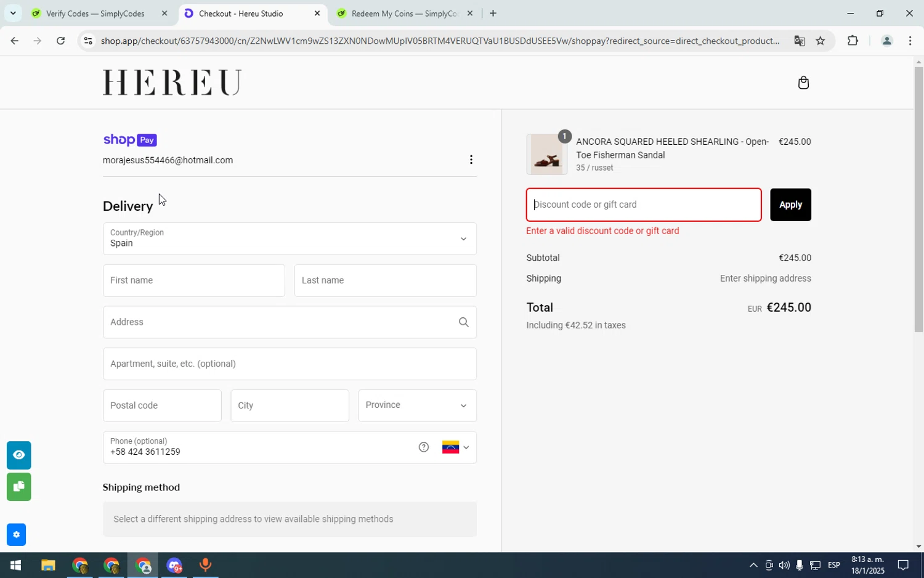Click the Enter a valid discount code error
The image size is (924, 578).
[602, 231]
